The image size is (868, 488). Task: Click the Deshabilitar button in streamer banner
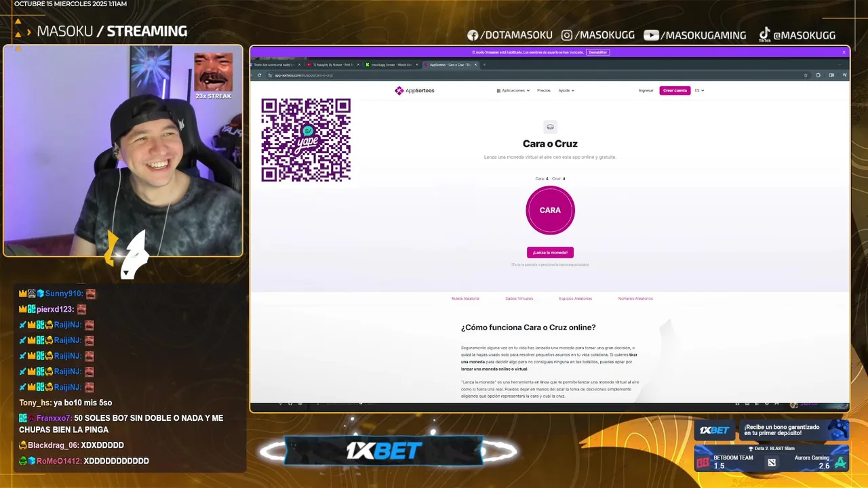pyautogui.click(x=597, y=52)
